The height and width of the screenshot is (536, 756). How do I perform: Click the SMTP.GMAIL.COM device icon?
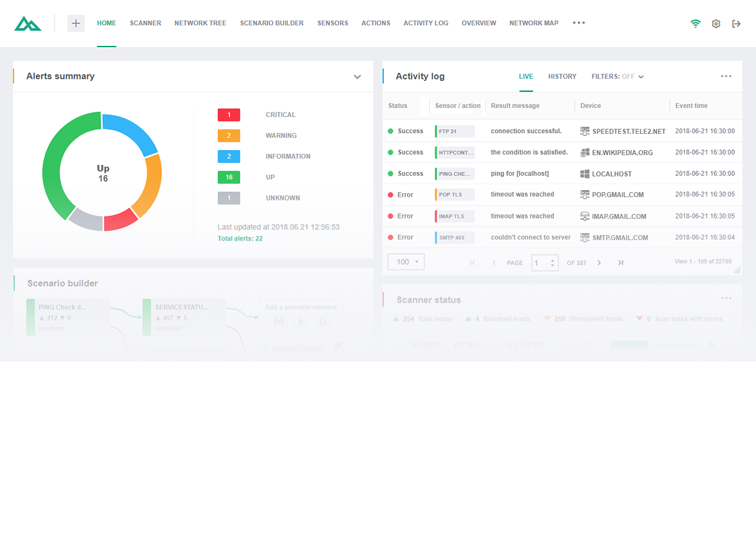pyautogui.click(x=584, y=237)
